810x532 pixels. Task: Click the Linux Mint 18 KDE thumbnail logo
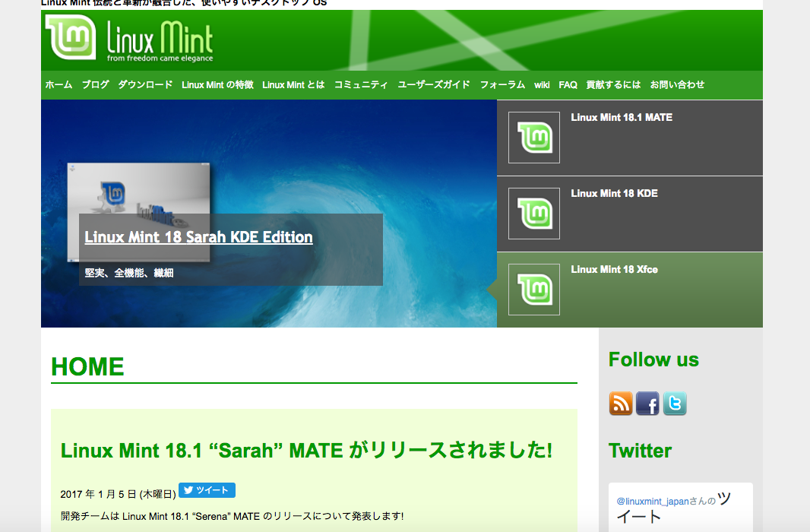click(534, 214)
